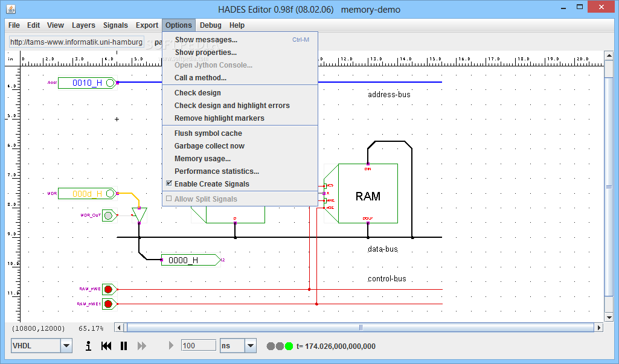Open the File menu
The height and width of the screenshot is (364, 619).
point(14,25)
